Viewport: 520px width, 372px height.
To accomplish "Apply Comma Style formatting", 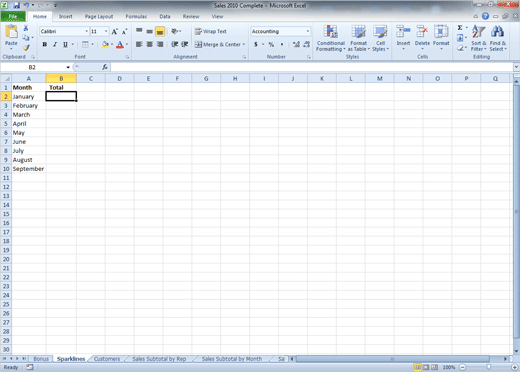I will 282,44.
